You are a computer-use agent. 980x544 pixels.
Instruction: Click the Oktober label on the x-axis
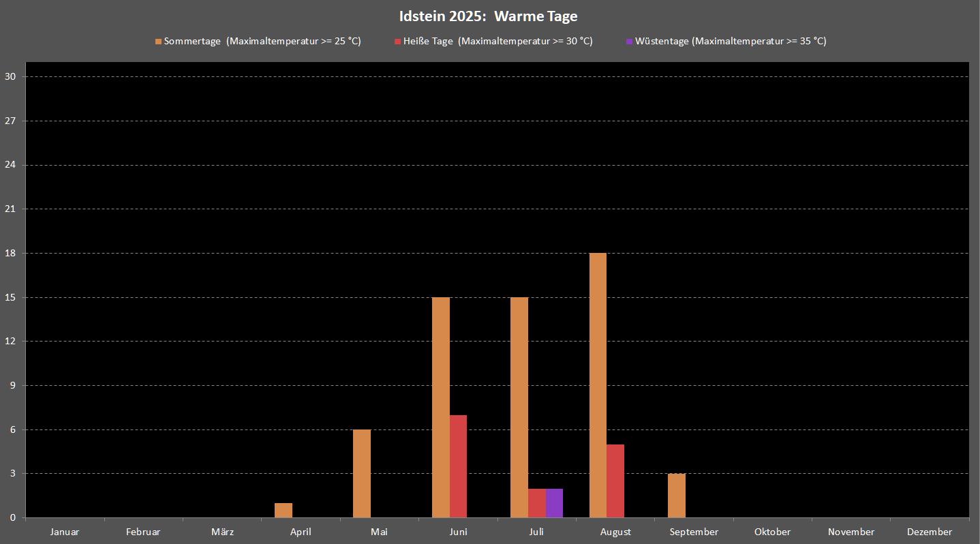click(772, 532)
